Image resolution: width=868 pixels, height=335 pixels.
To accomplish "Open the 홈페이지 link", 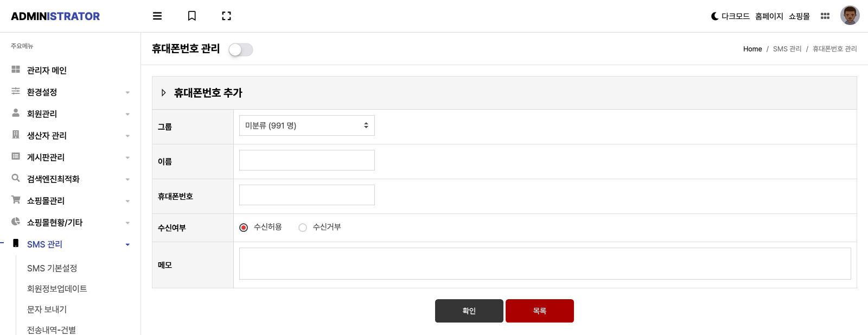I will [x=769, y=16].
